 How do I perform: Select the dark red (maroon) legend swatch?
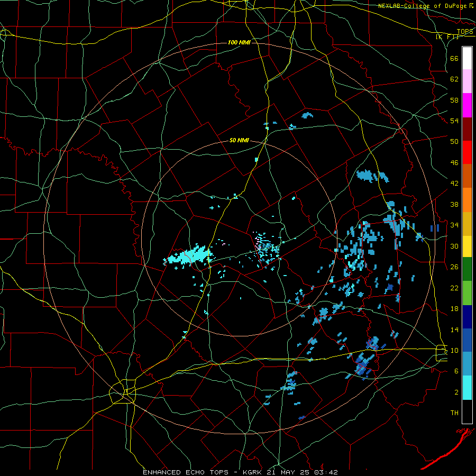(467, 129)
